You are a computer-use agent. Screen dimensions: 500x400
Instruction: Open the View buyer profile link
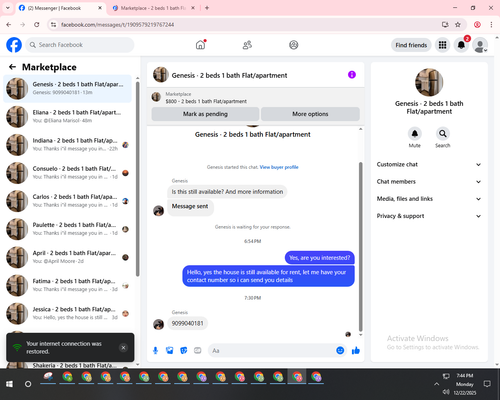coord(279,167)
